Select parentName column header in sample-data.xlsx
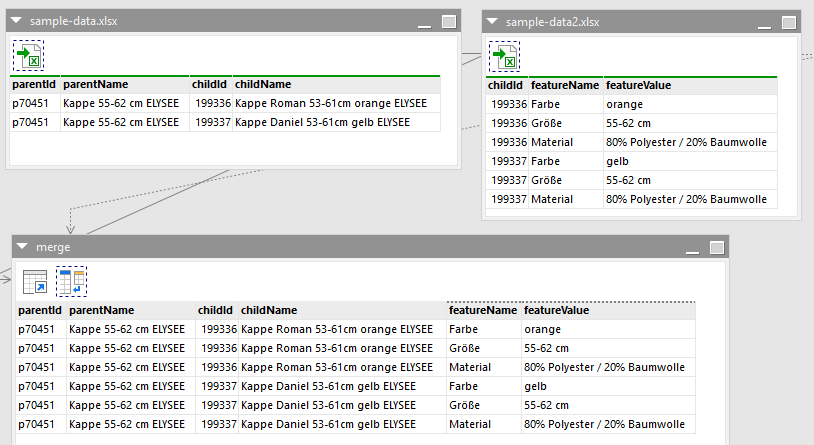Image resolution: width=814 pixels, height=445 pixels. 125,85
